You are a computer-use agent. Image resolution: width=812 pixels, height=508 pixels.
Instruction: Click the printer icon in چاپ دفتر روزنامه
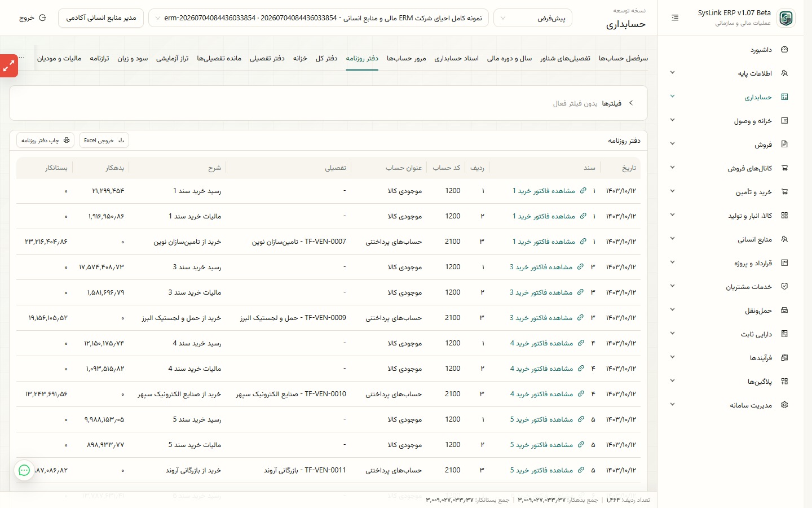tap(67, 140)
